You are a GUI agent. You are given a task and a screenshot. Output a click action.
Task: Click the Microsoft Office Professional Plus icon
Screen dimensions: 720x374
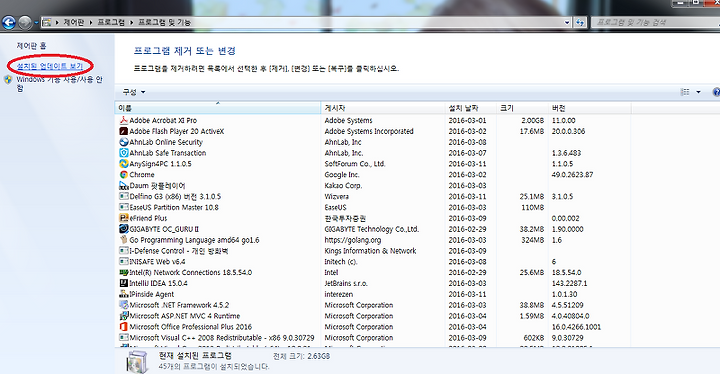[x=124, y=327]
